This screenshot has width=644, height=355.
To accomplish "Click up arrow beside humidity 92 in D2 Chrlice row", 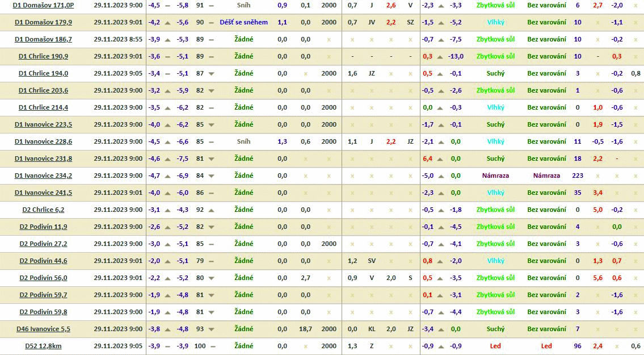I will [211, 210].
